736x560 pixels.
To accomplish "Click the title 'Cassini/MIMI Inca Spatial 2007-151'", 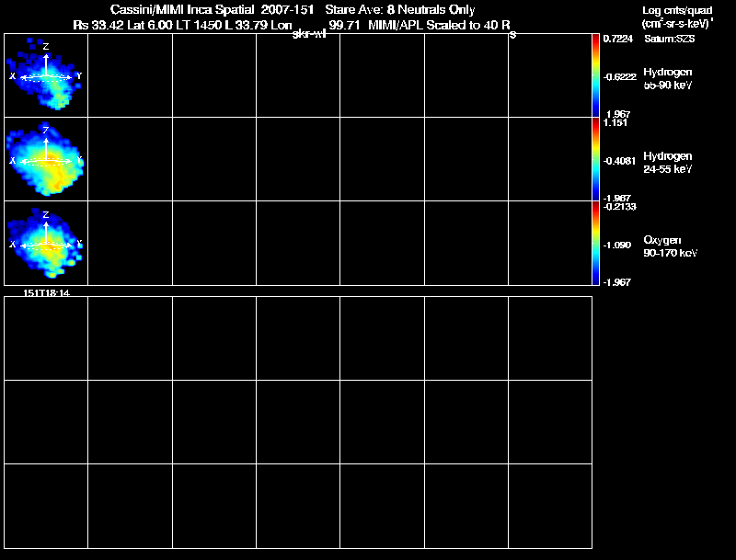I will click(x=212, y=9).
